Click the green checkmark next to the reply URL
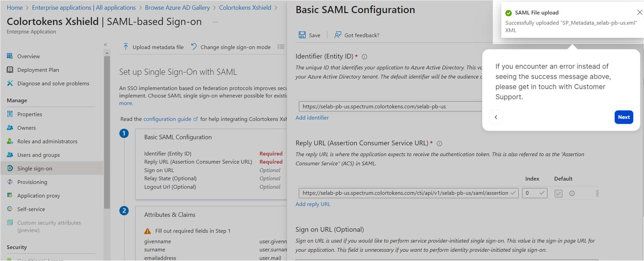 point(514,193)
